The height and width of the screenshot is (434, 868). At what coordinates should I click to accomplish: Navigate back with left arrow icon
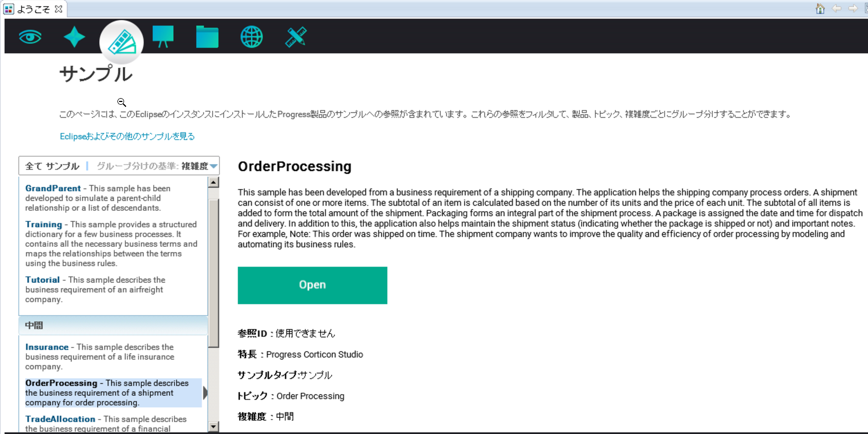pos(836,8)
